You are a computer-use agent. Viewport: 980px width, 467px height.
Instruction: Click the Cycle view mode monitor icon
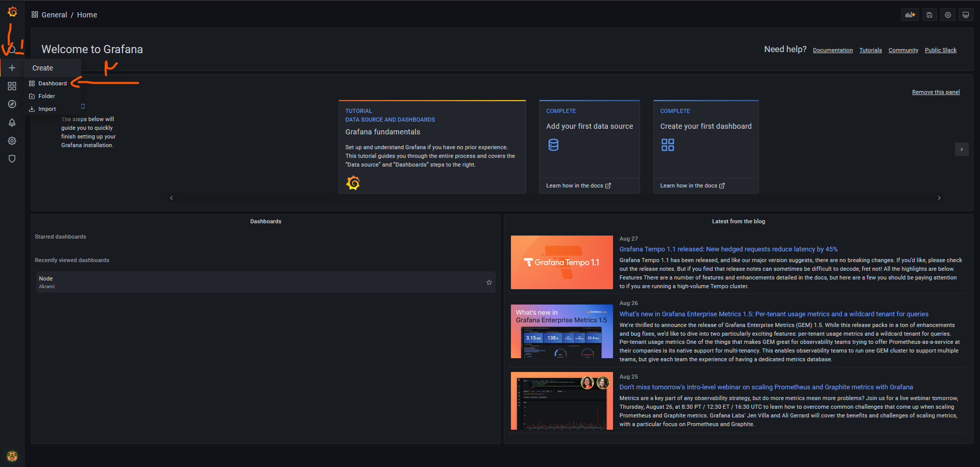tap(966, 15)
